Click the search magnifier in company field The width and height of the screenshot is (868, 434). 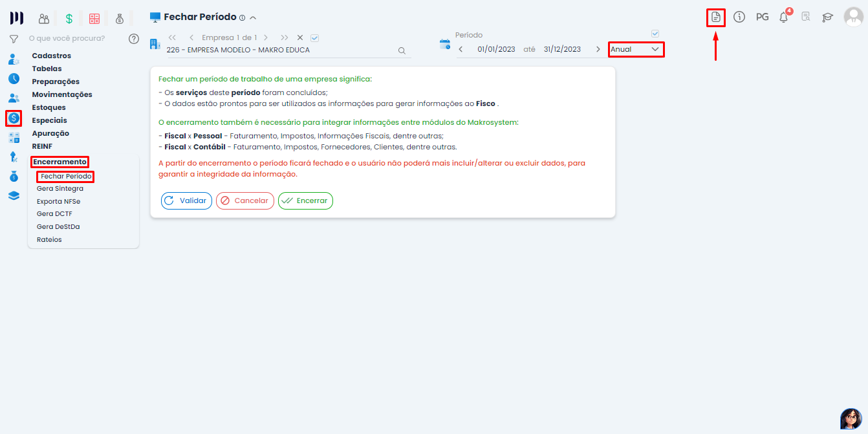pos(402,50)
